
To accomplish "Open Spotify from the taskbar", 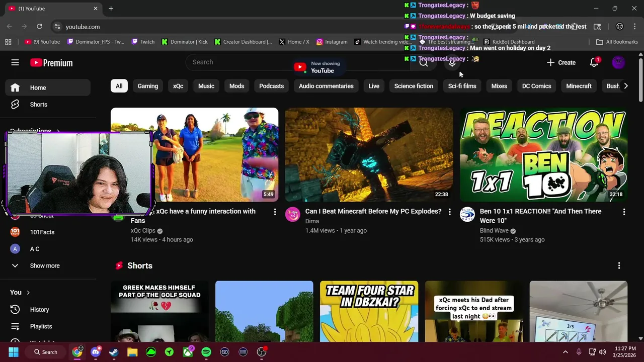I will pyautogui.click(x=206, y=352).
